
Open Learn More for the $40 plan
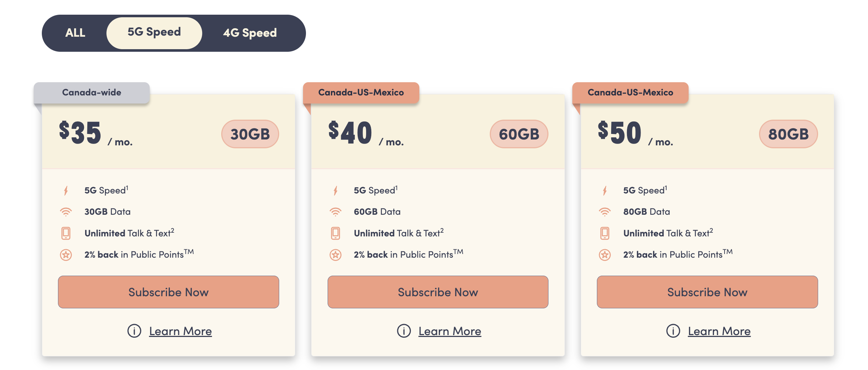[x=449, y=331]
